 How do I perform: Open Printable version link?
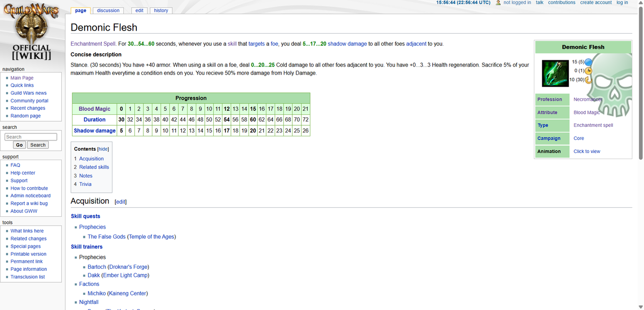click(x=29, y=254)
